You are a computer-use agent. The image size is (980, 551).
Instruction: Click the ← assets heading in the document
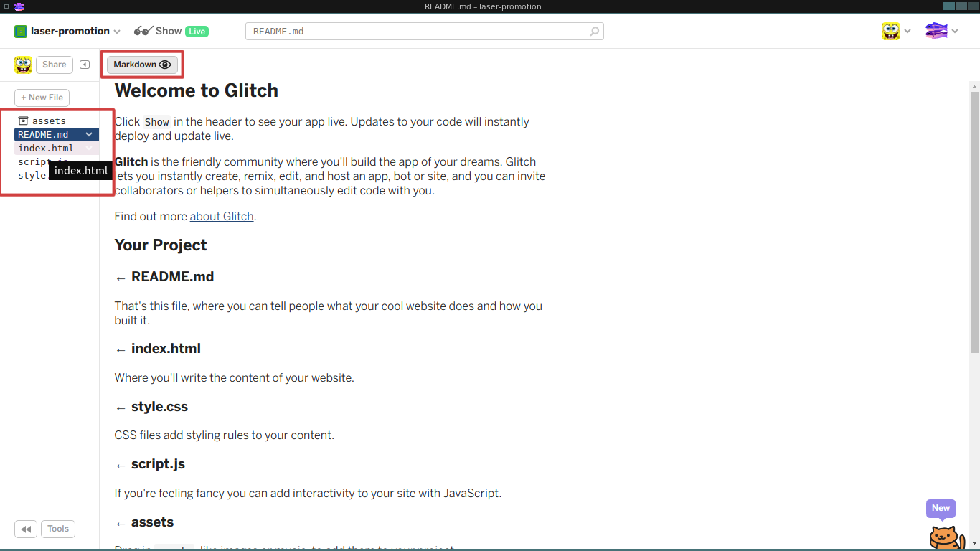click(144, 522)
